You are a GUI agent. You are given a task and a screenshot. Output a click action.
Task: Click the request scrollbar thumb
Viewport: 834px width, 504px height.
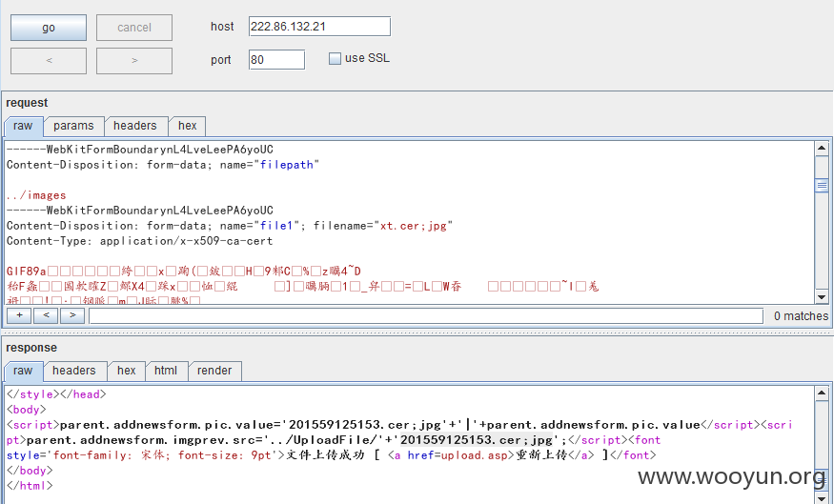pos(822,186)
